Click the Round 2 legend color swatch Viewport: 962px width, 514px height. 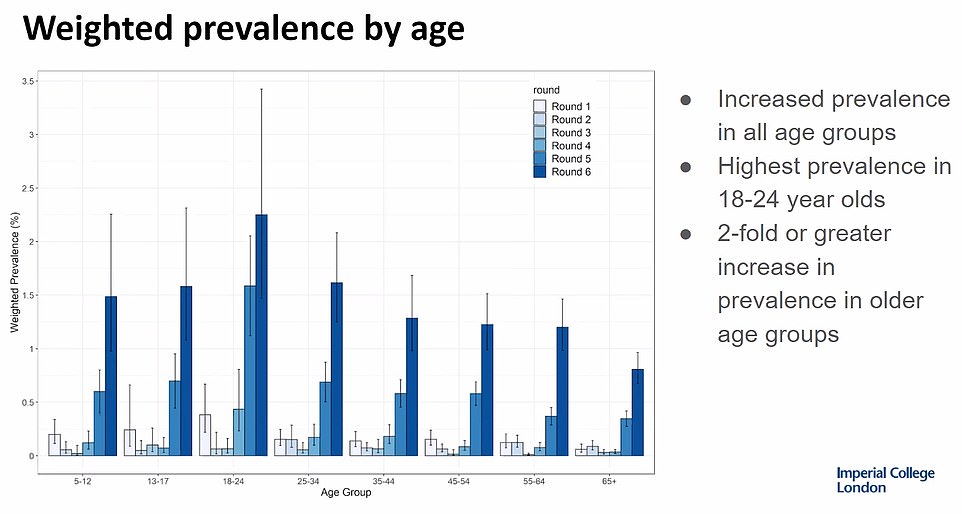click(x=540, y=119)
